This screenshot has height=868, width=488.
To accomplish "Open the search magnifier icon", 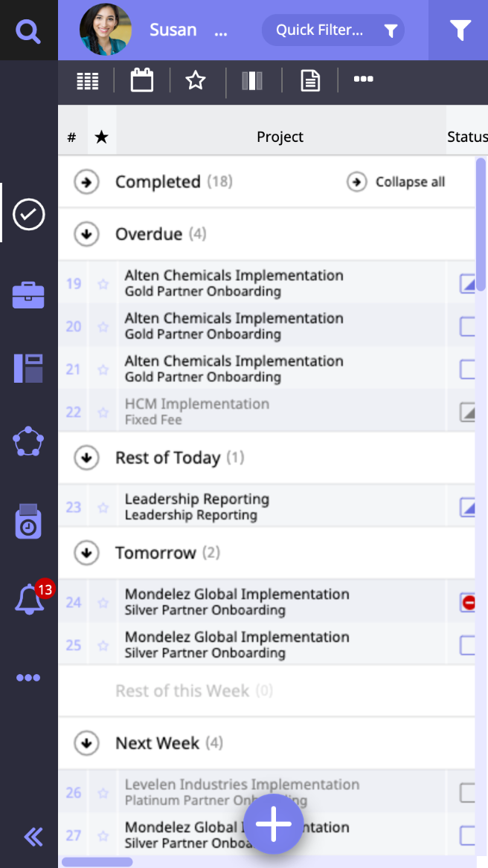I will pyautogui.click(x=28, y=31).
